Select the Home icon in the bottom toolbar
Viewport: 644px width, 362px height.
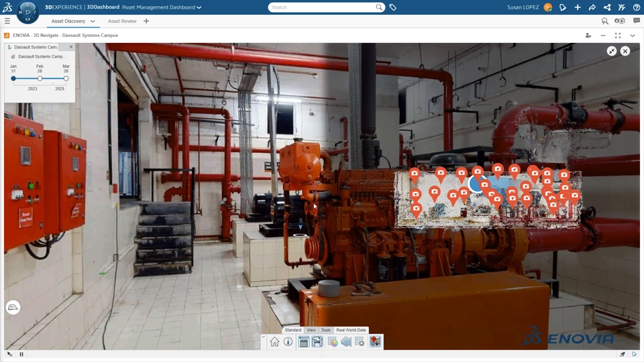[274, 341]
